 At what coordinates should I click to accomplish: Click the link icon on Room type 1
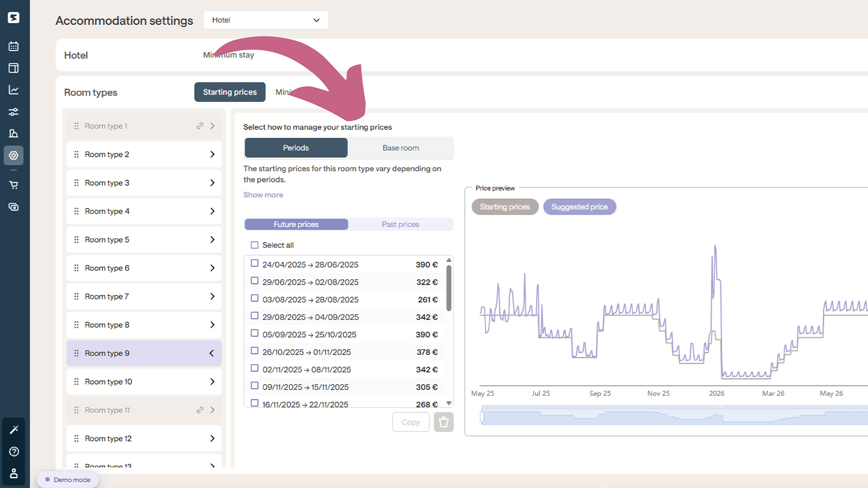(x=200, y=126)
